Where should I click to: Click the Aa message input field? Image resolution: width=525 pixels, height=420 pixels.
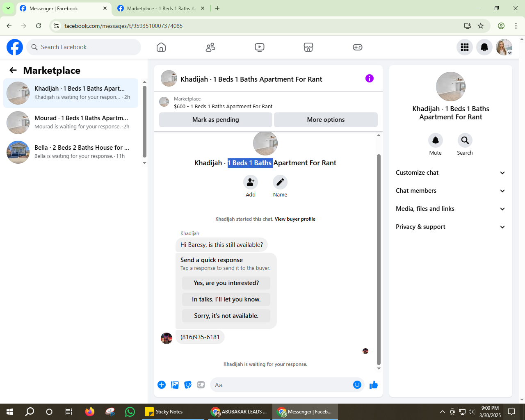tap(281, 385)
